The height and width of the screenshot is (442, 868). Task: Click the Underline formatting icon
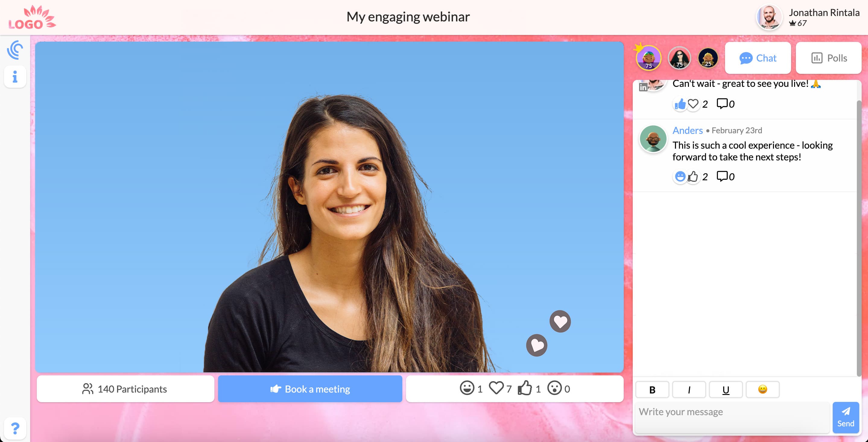click(726, 390)
